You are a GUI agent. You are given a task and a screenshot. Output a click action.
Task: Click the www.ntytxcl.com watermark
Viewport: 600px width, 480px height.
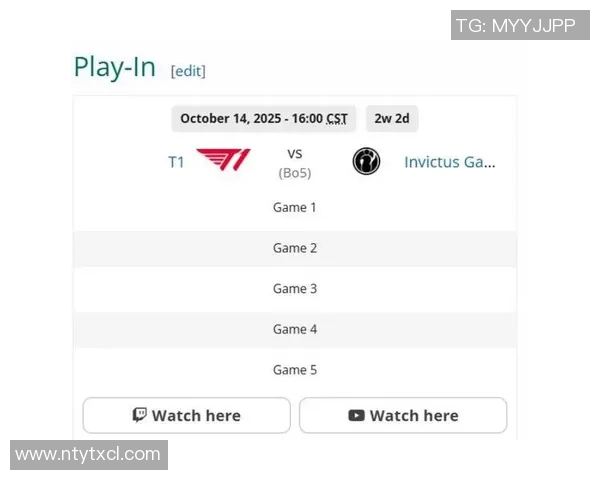pos(88,454)
